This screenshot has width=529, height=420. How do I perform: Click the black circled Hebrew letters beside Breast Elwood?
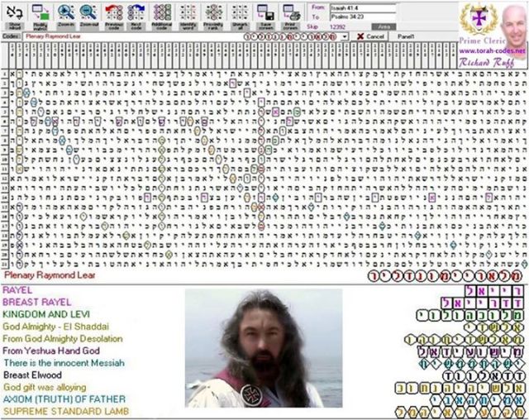pyautogui.click(x=483, y=376)
